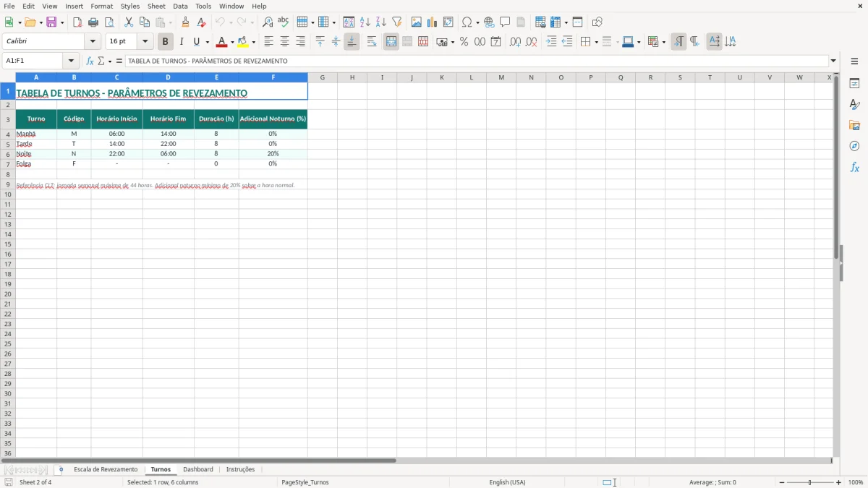Format cell as date
The height and width of the screenshot is (488, 868).
495,42
